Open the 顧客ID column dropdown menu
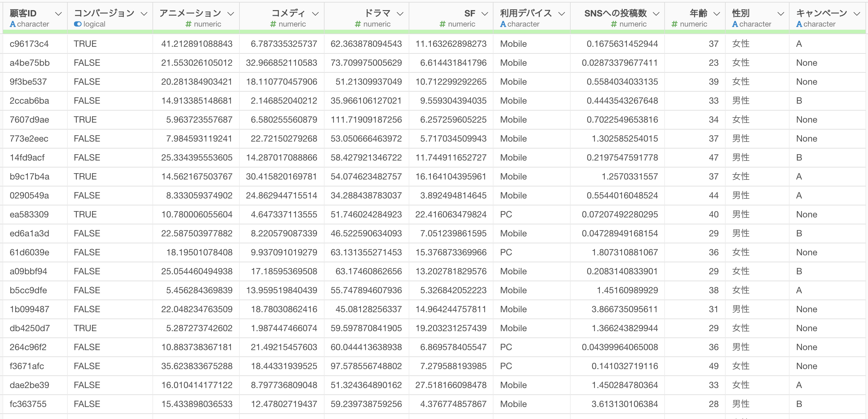 pos(58,14)
